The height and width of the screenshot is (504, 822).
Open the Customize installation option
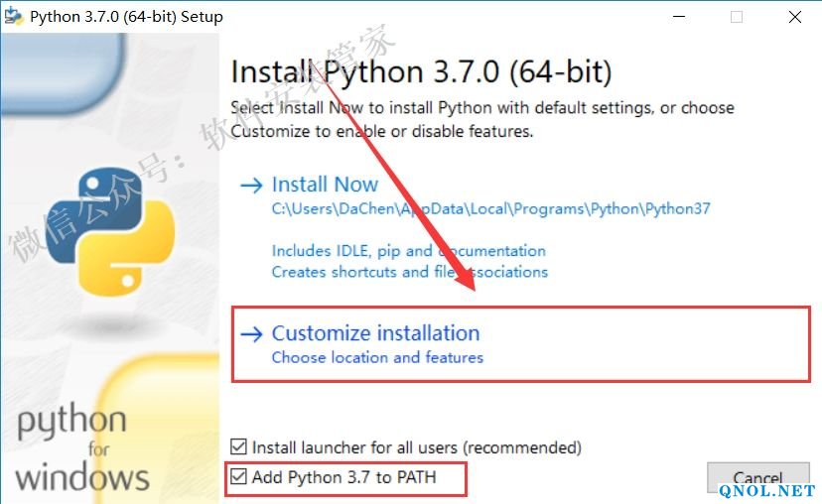[375, 333]
